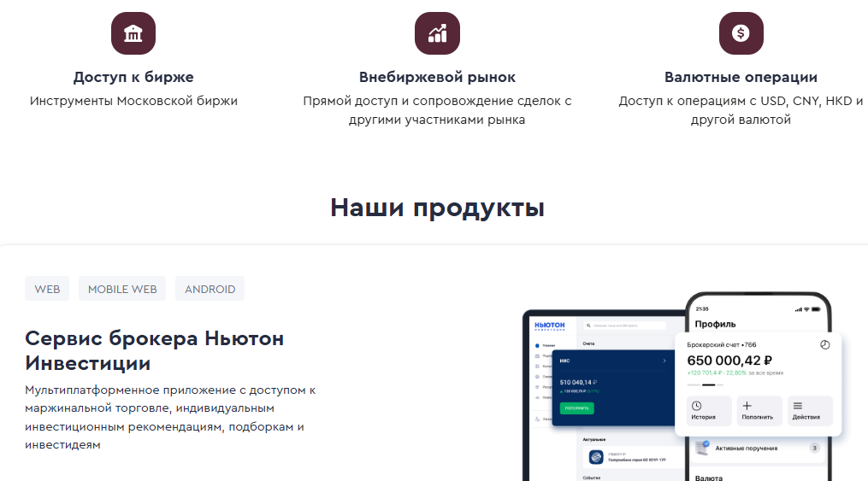Image resolution: width=868 pixels, height=481 pixels.
Task: Click the dollar coin icon above Валютные операции
Action: [741, 33]
